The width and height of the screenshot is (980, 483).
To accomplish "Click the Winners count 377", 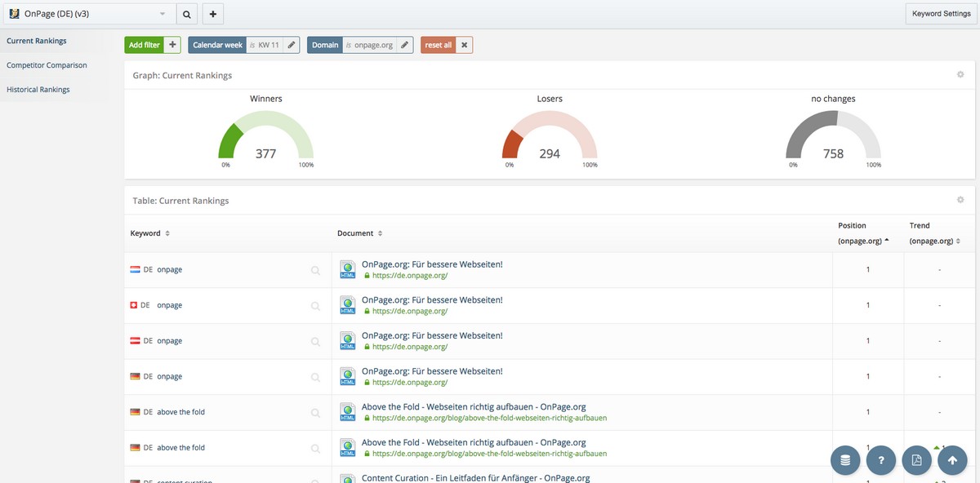I will (266, 153).
